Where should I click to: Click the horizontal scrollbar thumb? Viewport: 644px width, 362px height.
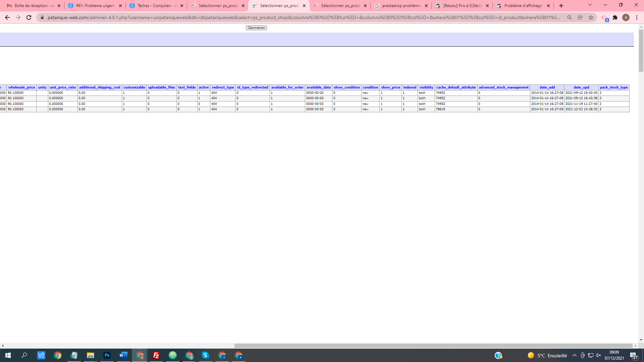coord(433,346)
